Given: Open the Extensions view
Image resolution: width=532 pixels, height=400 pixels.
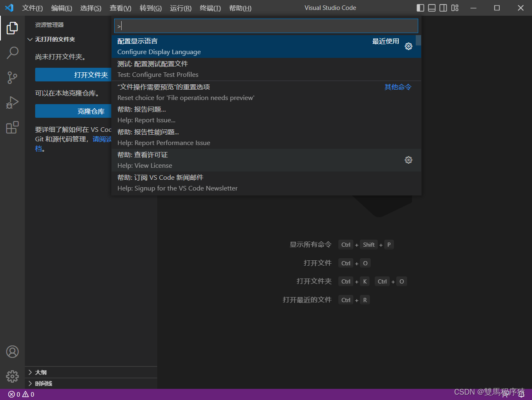Looking at the screenshot, I should click(x=12, y=127).
